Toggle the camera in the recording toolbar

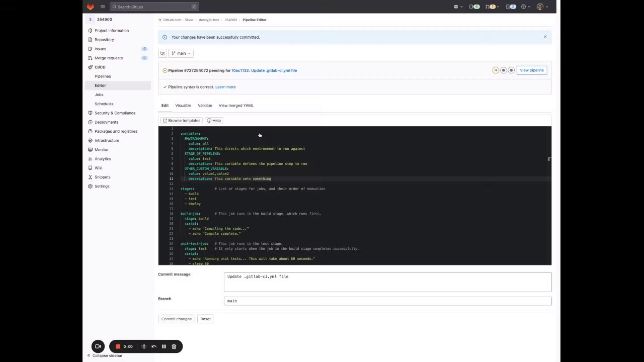(98, 346)
